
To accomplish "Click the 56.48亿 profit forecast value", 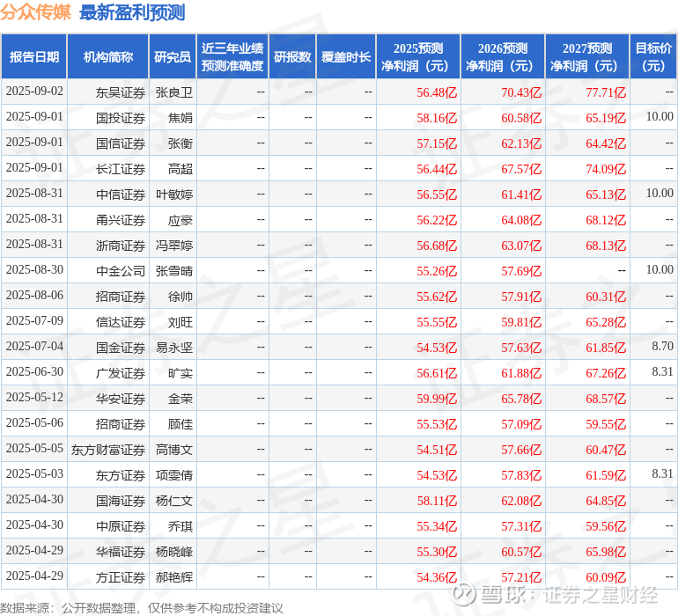I will 437,92.
